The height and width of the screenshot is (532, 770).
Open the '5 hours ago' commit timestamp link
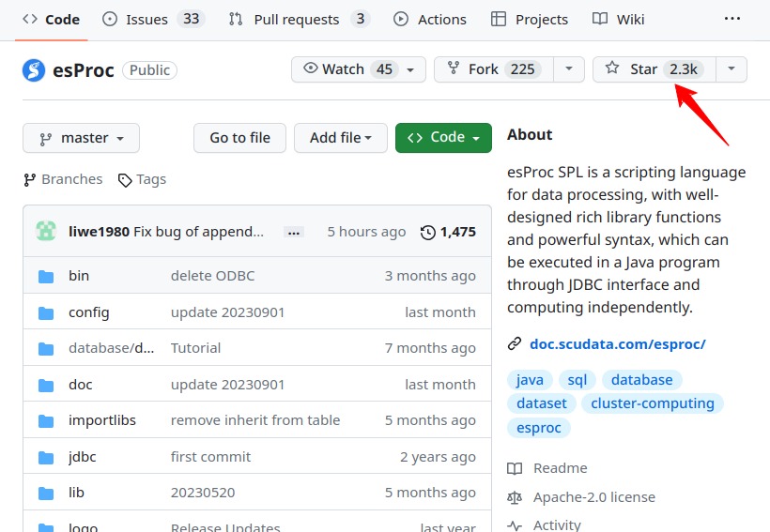point(366,232)
